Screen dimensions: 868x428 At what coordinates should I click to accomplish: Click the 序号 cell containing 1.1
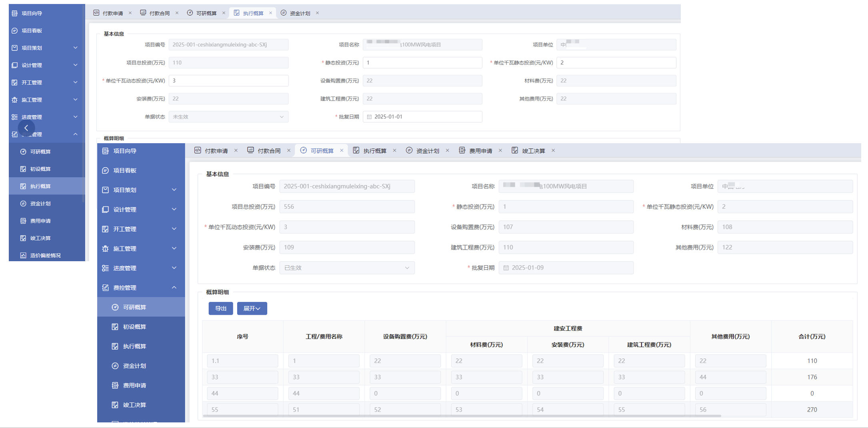(242, 361)
